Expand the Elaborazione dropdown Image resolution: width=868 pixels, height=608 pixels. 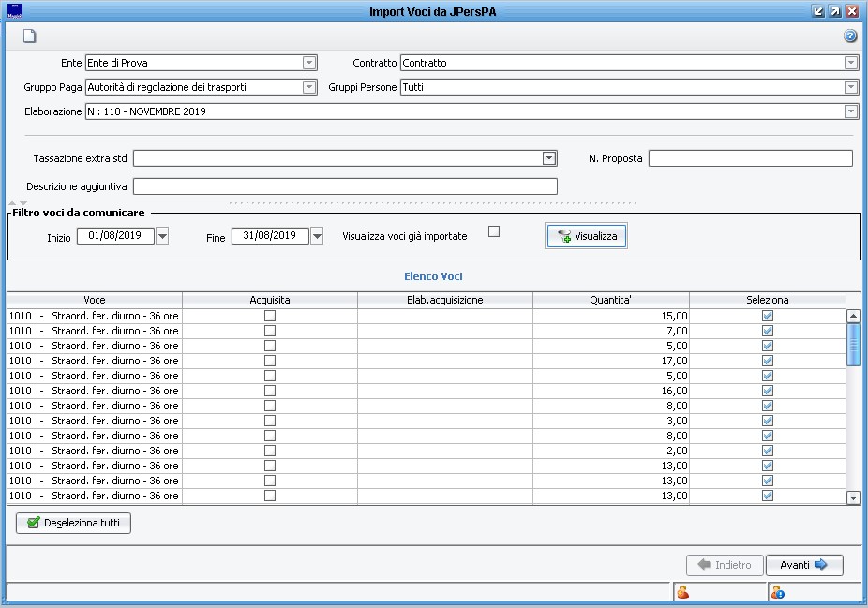851,111
